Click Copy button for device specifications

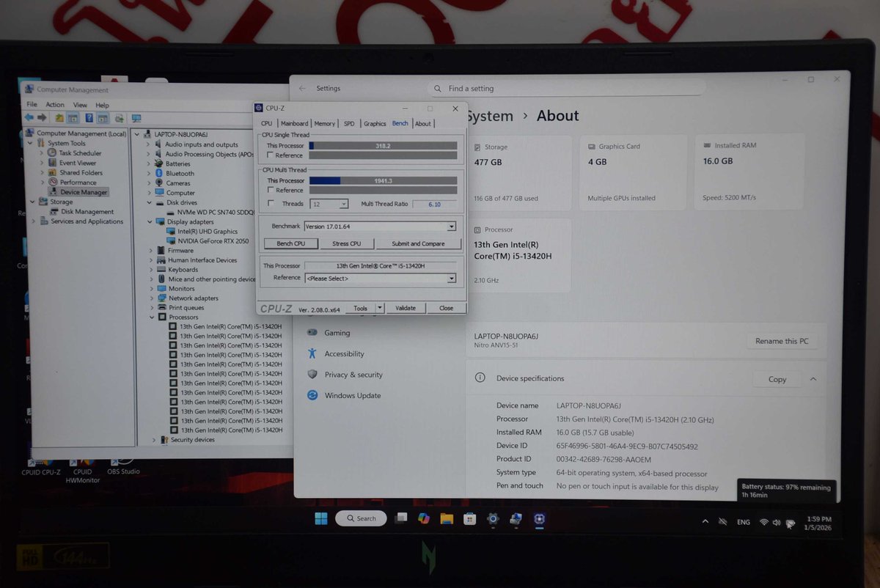[777, 379]
